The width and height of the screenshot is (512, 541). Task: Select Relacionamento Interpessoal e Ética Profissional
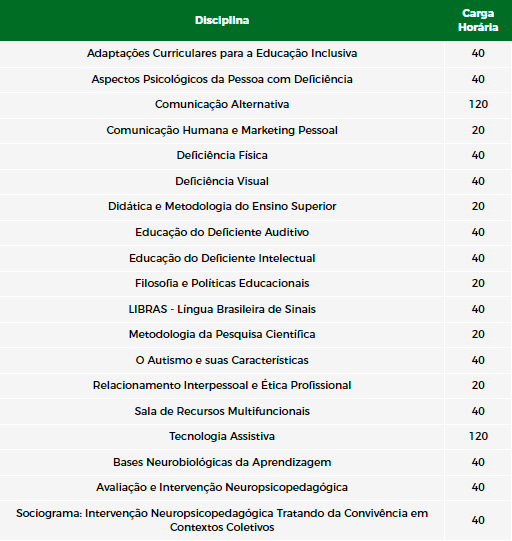coord(222,385)
